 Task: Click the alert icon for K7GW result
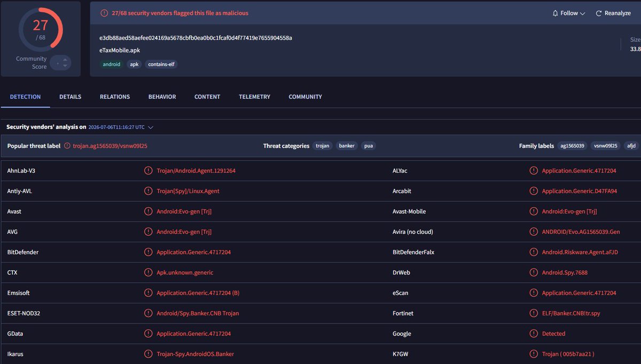(x=533, y=354)
